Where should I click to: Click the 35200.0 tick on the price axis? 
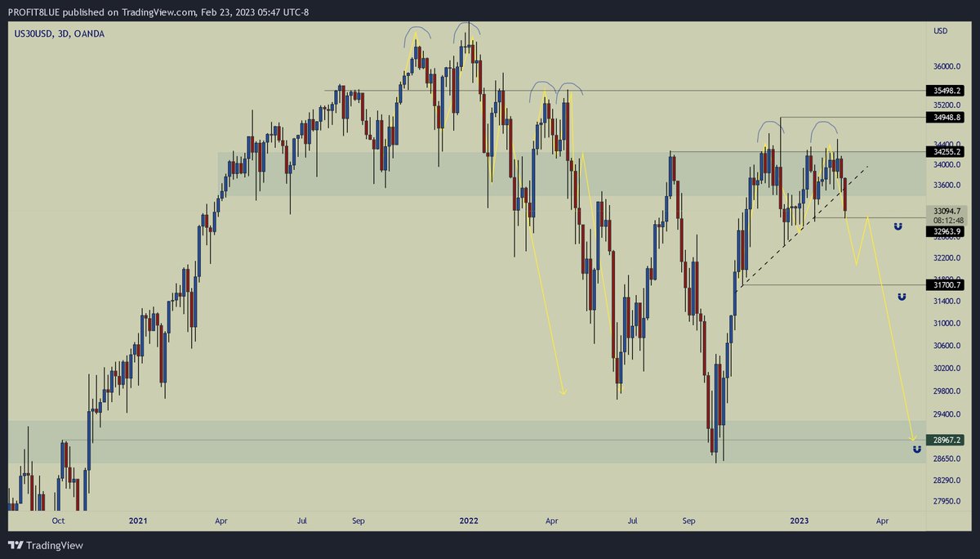point(947,105)
